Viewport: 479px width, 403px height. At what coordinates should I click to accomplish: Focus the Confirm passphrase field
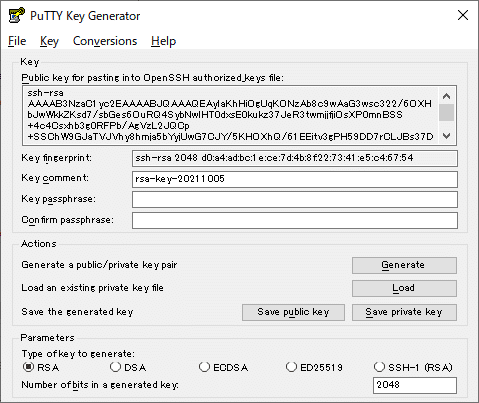pyautogui.click(x=295, y=220)
